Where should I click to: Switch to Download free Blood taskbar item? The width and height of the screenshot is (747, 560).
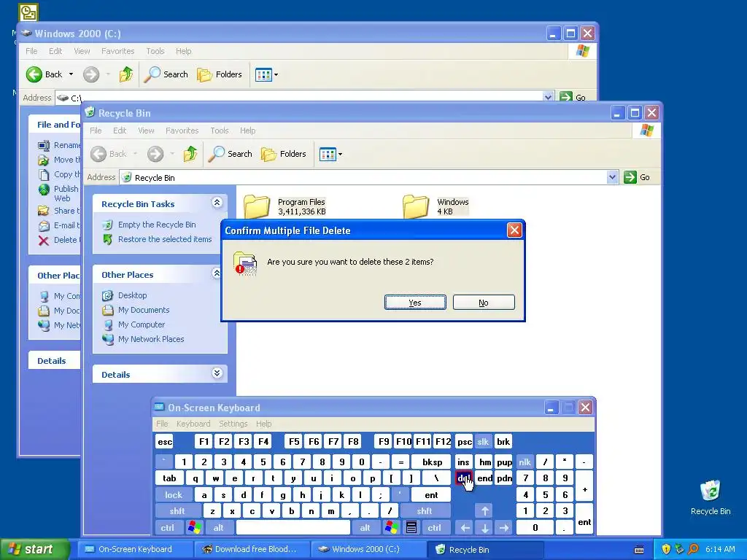pyautogui.click(x=252, y=549)
